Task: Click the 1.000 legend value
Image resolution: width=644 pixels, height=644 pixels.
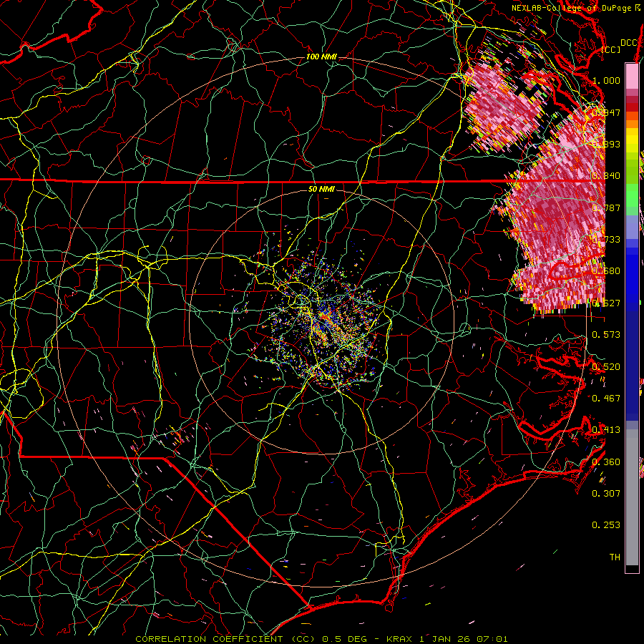Action: click(606, 80)
